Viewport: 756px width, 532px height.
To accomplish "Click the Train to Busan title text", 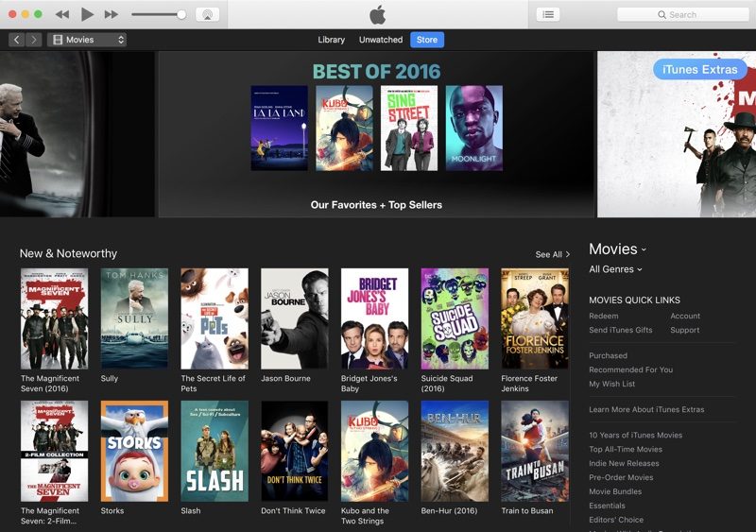I will 527,511.
